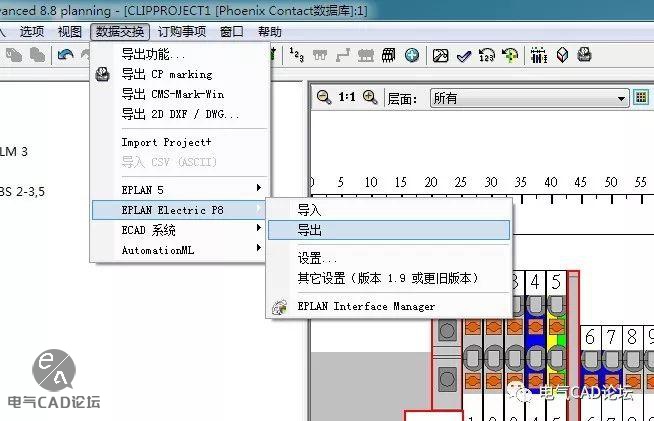
Task: Click the first copy icon in toolbar
Action: coord(14,55)
